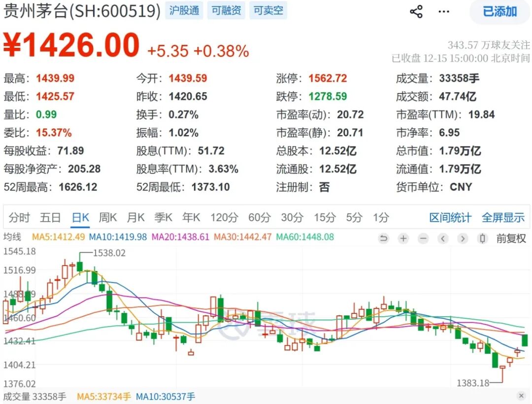The width and height of the screenshot is (532, 404).
Task: Open the share icon
Action: [416, 11]
